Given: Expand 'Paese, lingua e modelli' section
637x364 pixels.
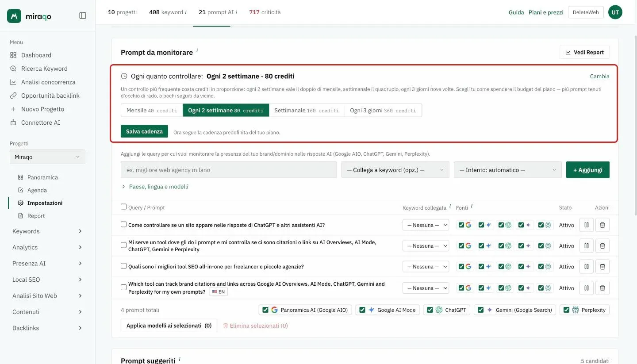Looking at the screenshot, I should tap(155, 187).
